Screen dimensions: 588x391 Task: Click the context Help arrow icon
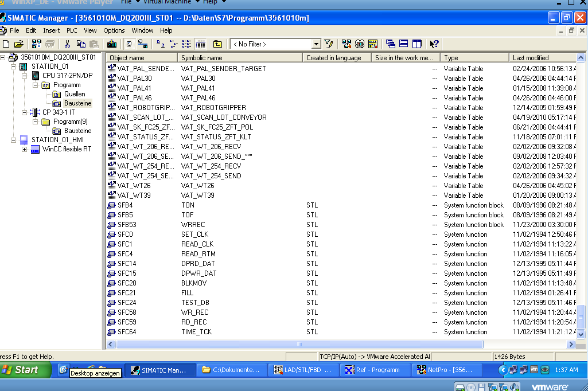pyautogui.click(x=434, y=44)
